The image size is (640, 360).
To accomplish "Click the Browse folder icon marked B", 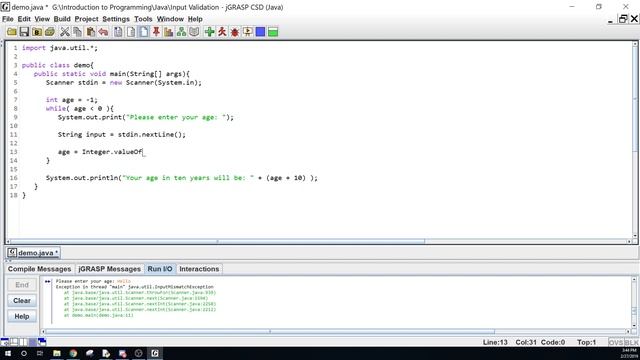I will (x=37, y=32).
